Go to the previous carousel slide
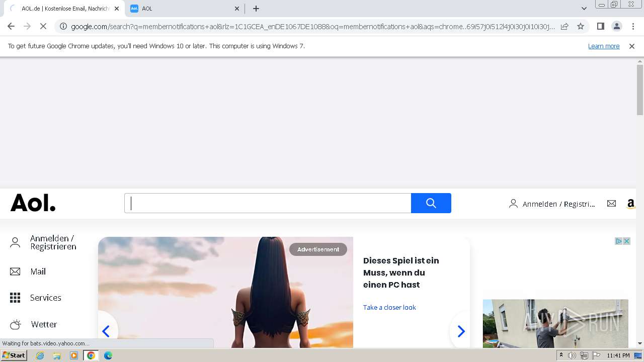This screenshot has width=644, height=362. click(x=106, y=331)
